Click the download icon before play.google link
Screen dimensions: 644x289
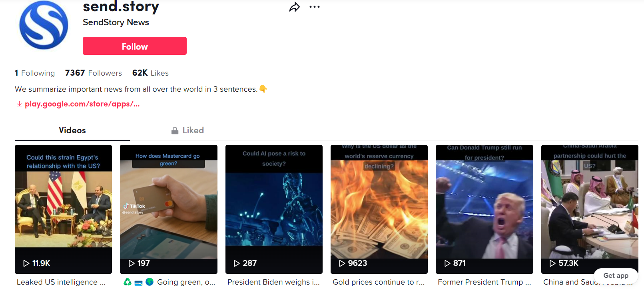[19, 104]
